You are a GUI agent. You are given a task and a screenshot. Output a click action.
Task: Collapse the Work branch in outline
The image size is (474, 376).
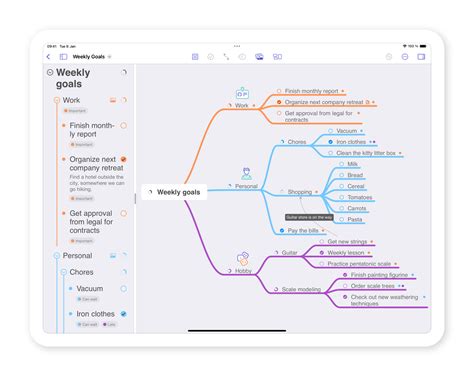(57, 100)
